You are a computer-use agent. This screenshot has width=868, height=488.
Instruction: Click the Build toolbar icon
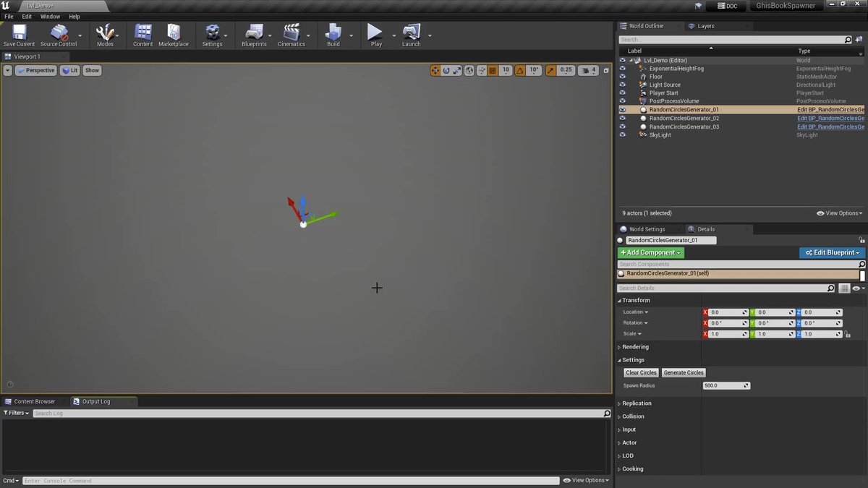point(333,33)
